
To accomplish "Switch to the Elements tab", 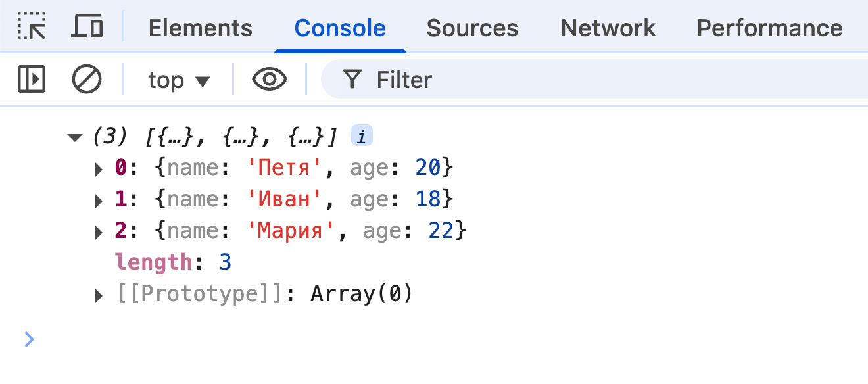I will tap(200, 28).
